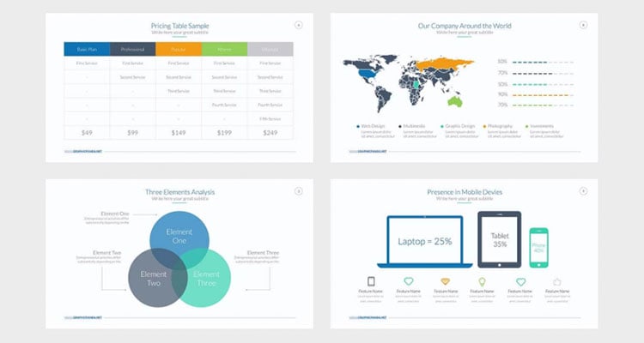Click the Element Three teal circle
Screen dimensions: 644x343
pyautogui.click(x=208, y=279)
